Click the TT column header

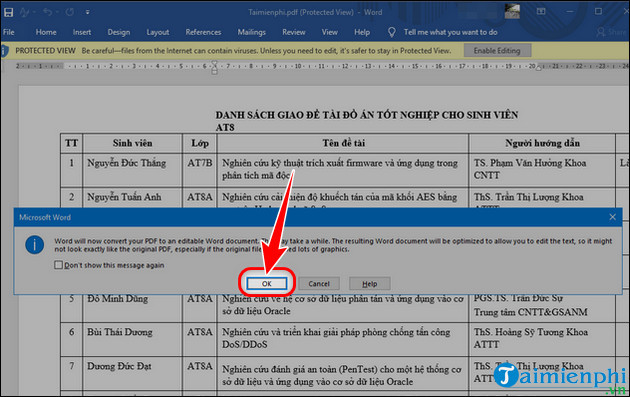point(72,143)
